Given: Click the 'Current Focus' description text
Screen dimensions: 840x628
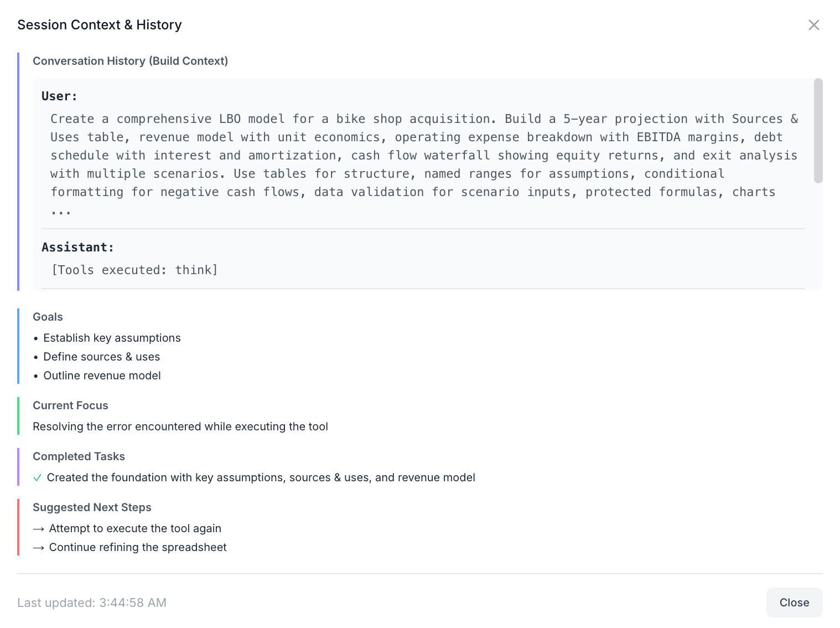Looking at the screenshot, I should [x=180, y=426].
